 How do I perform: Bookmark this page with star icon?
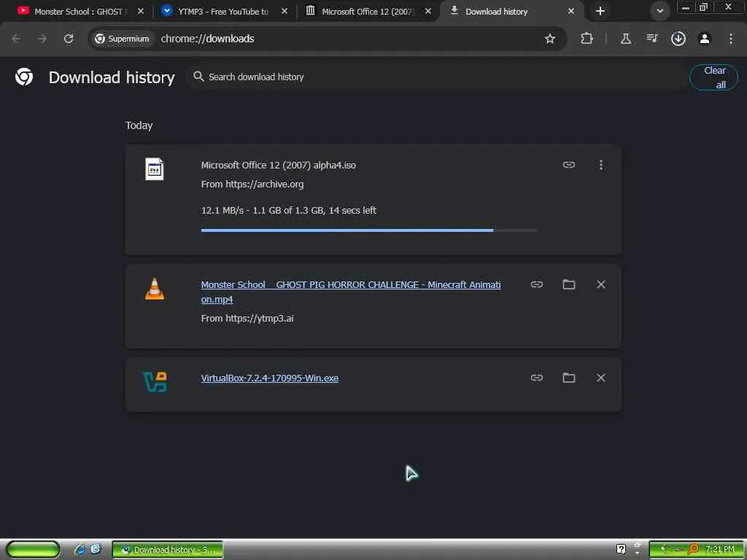click(x=550, y=39)
